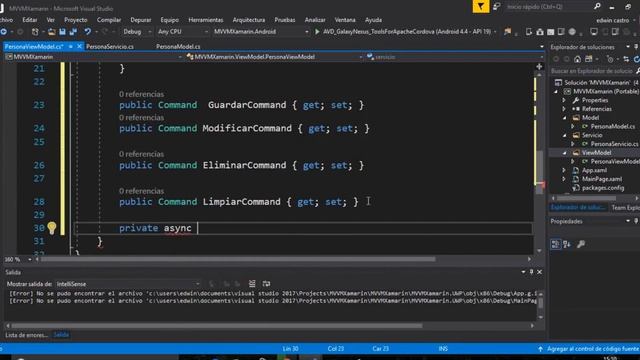Click the Output panel horizontal scrollbar
The width and height of the screenshot is (640, 360).
coord(216,326)
